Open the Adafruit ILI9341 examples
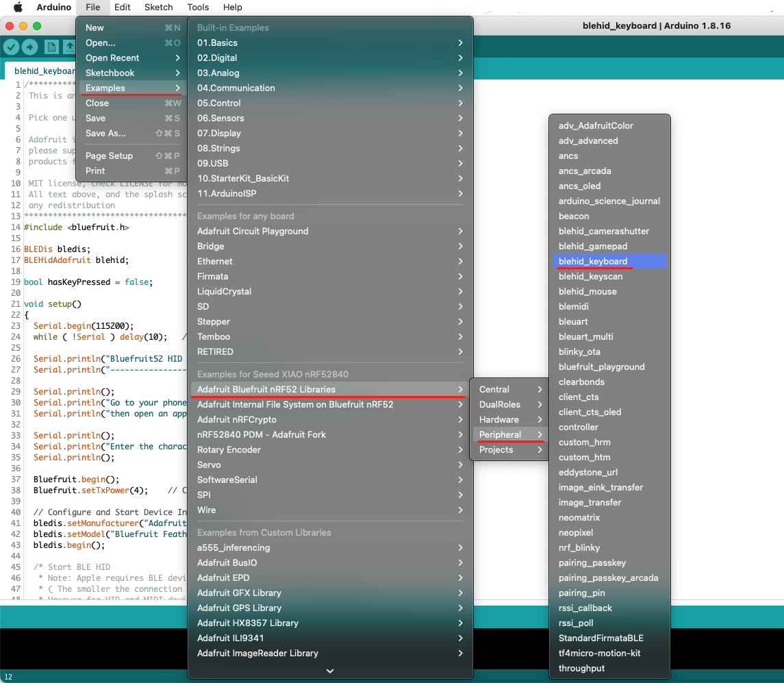 pyautogui.click(x=330, y=638)
